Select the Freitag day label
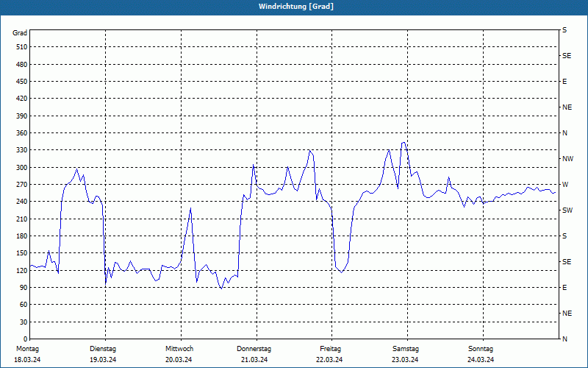Image resolution: width=588 pixels, height=368 pixels. coord(330,349)
